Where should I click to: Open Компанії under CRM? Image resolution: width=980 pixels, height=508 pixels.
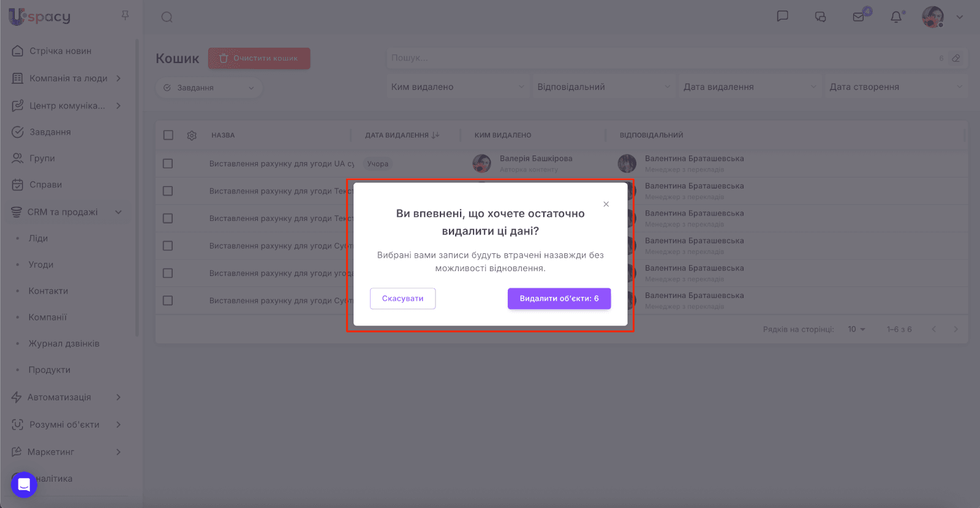coord(48,318)
